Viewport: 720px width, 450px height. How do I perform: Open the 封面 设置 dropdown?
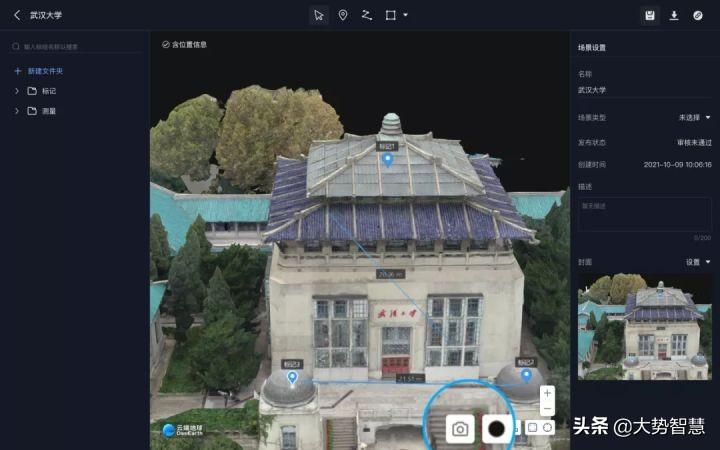tap(698, 262)
